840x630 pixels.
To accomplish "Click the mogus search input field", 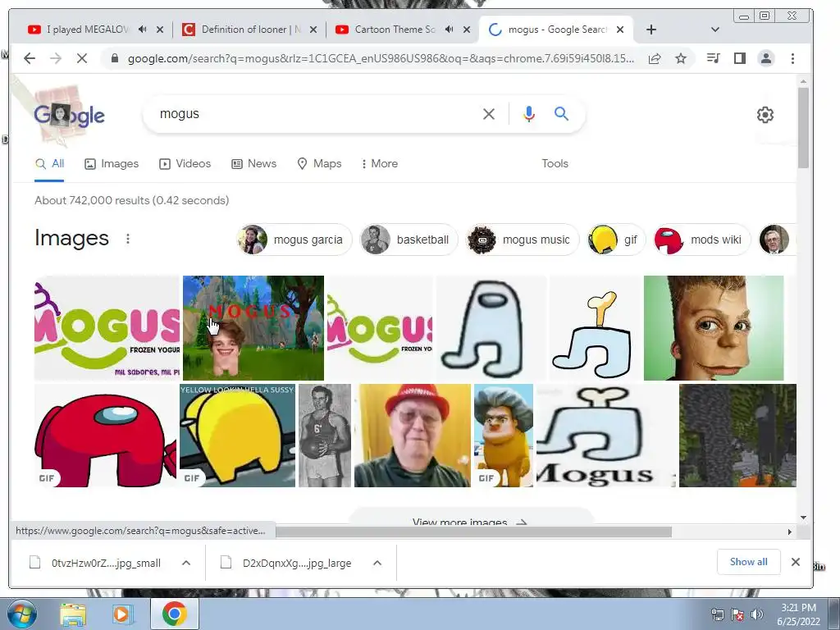I will pyautogui.click(x=316, y=113).
